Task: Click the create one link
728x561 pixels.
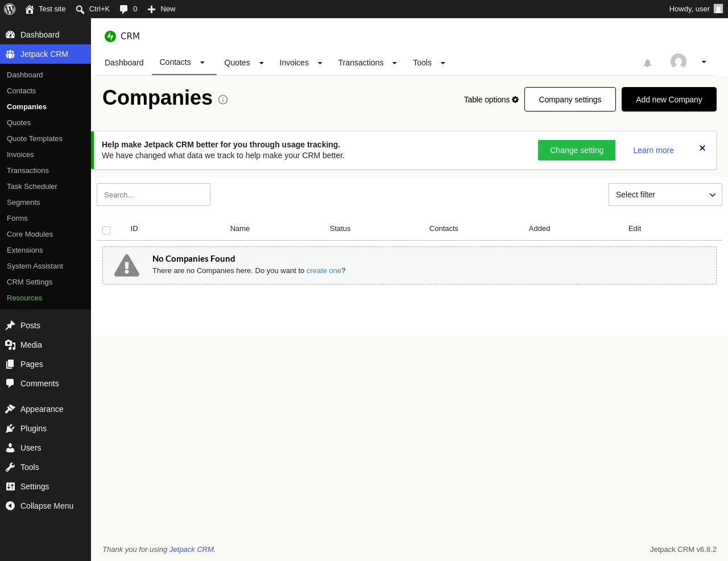Action: pyautogui.click(x=324, y=271)
